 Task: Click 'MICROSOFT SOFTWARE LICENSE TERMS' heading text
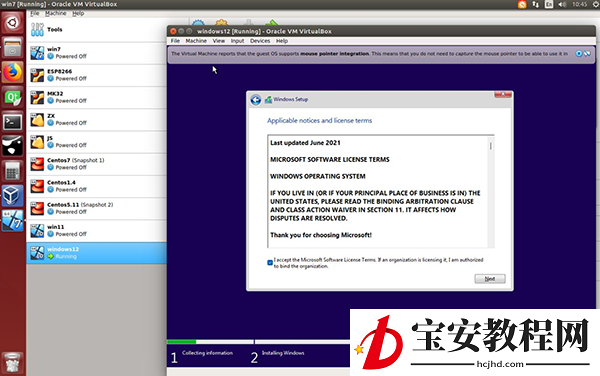pos(330,160)
